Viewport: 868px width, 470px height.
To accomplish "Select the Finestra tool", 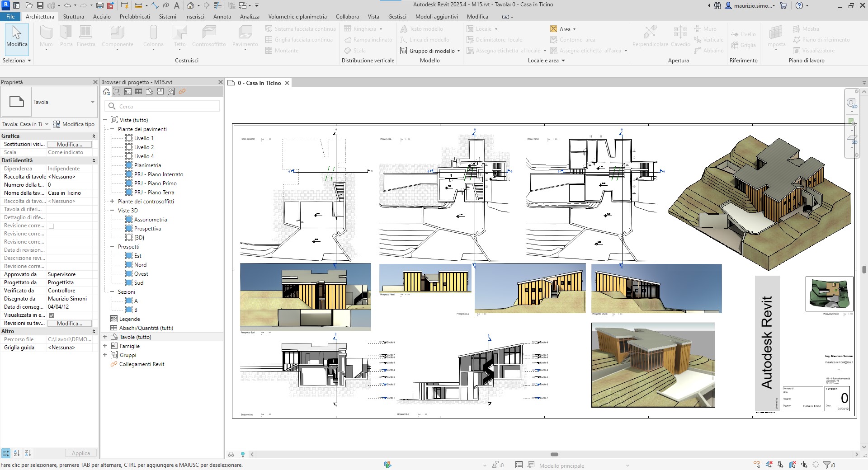I will (86, 36).
